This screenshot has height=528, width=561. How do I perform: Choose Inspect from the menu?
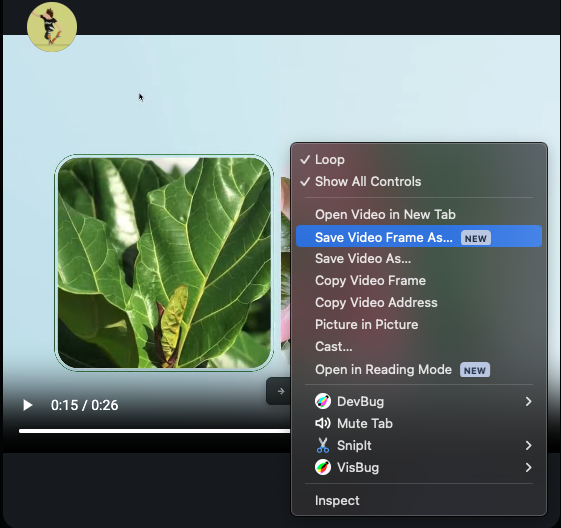tap(419, 500)
